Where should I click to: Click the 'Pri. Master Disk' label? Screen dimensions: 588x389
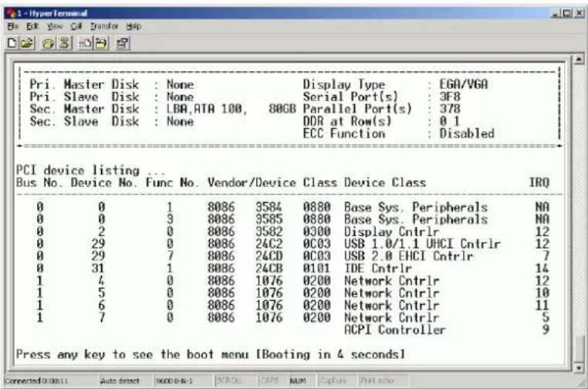pos(84,84)
